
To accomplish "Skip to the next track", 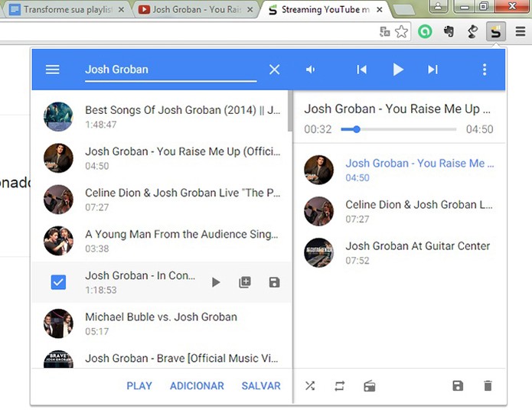I will tap(432, 70).
